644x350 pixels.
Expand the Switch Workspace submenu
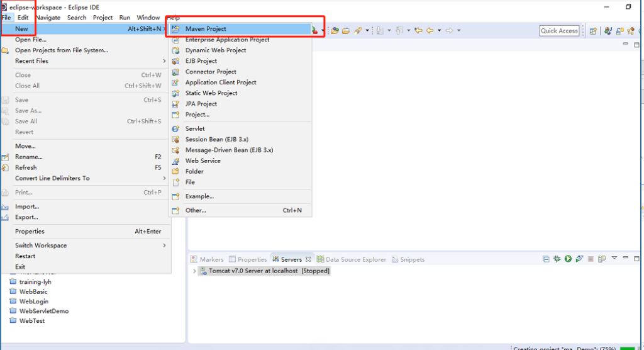(x=164, y=245)
